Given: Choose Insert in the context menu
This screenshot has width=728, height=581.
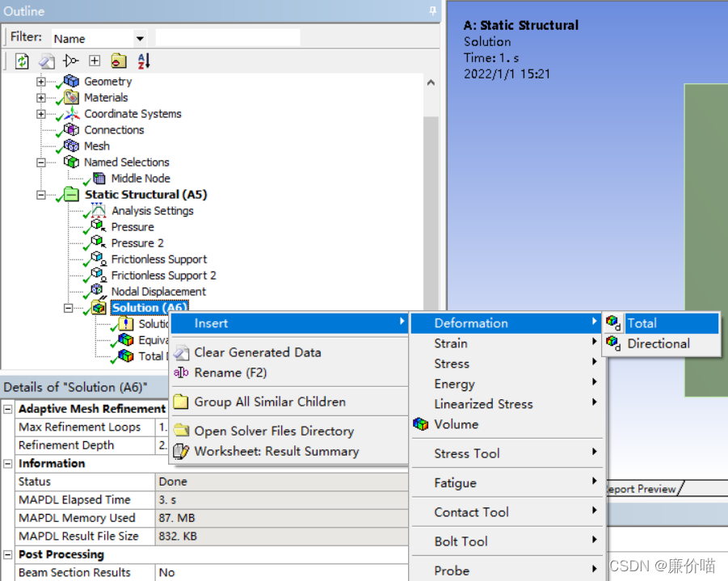Looking at the screenshot, I should click(x=289, y=323).
